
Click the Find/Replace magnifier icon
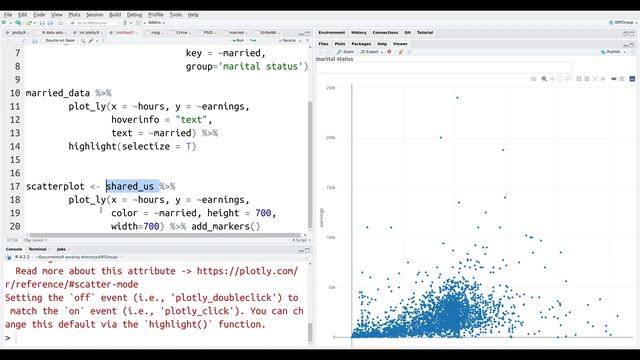point(83,41)
